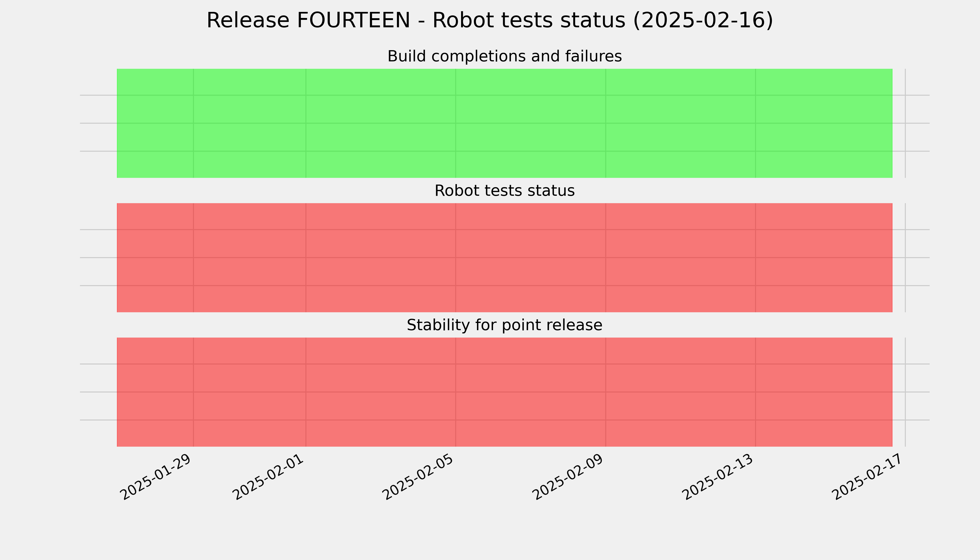980x560 pixels.
Task: Click the Robot tests status subplot title
Action: tap(505, 191)
